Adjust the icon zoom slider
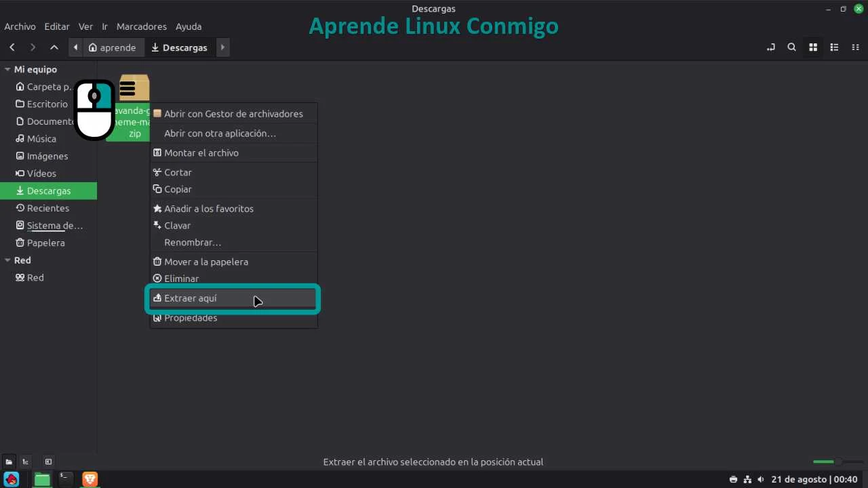The height and width of the screenshot is (488, 868). coord(837,462)
